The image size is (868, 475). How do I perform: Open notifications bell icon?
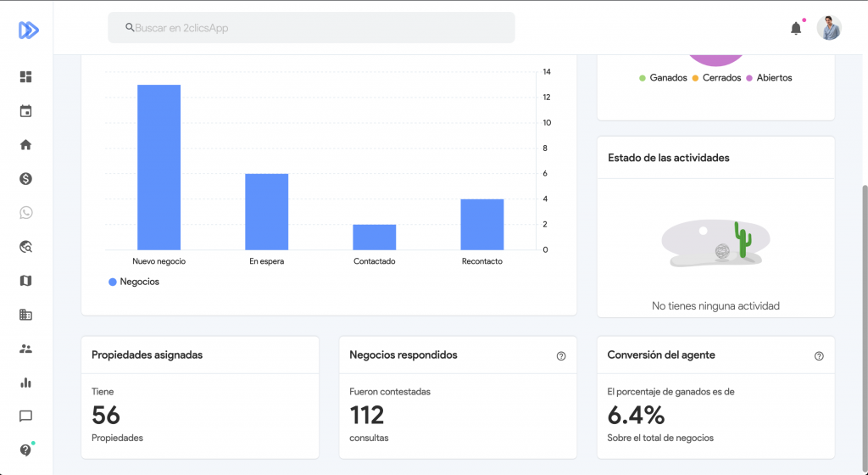(x=796, y=28)
